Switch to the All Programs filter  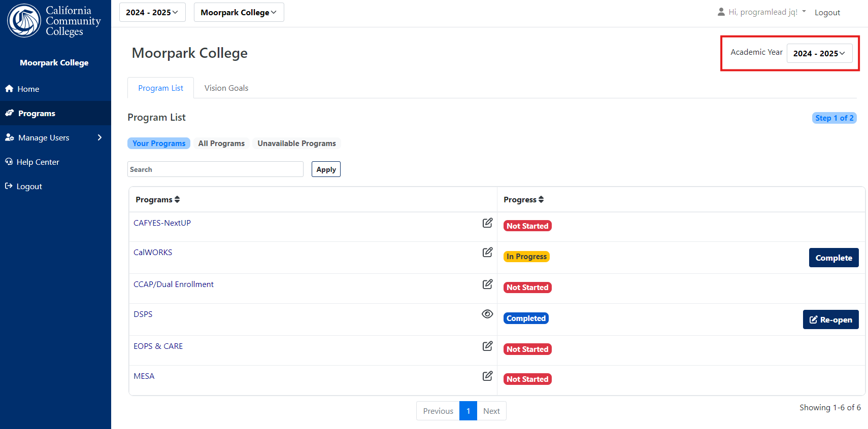[221, 144]
